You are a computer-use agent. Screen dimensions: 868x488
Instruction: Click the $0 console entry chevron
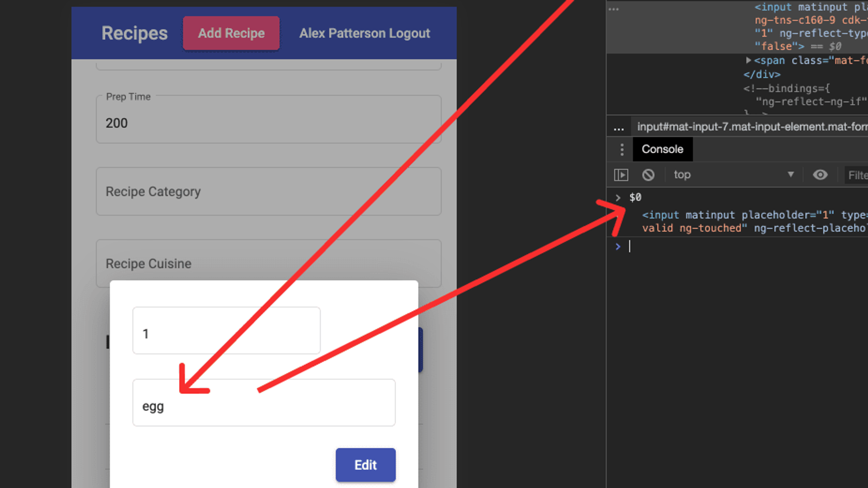[618, 198]
